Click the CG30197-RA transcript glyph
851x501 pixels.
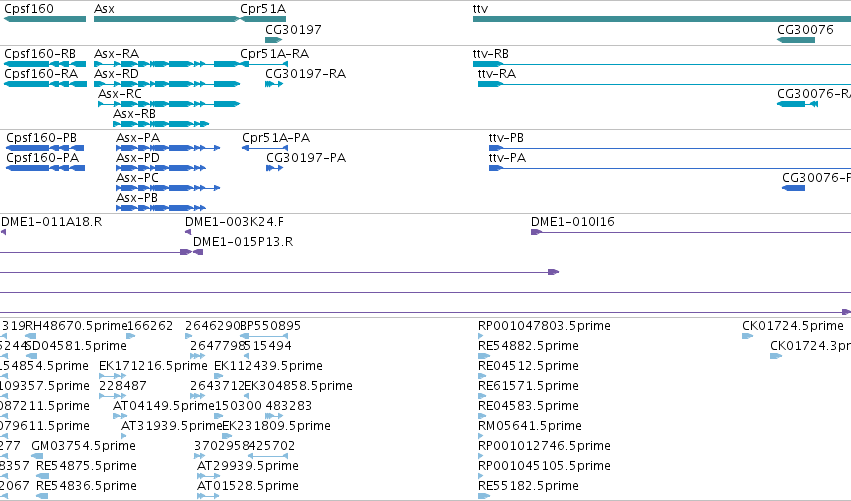tap(274, 84)
